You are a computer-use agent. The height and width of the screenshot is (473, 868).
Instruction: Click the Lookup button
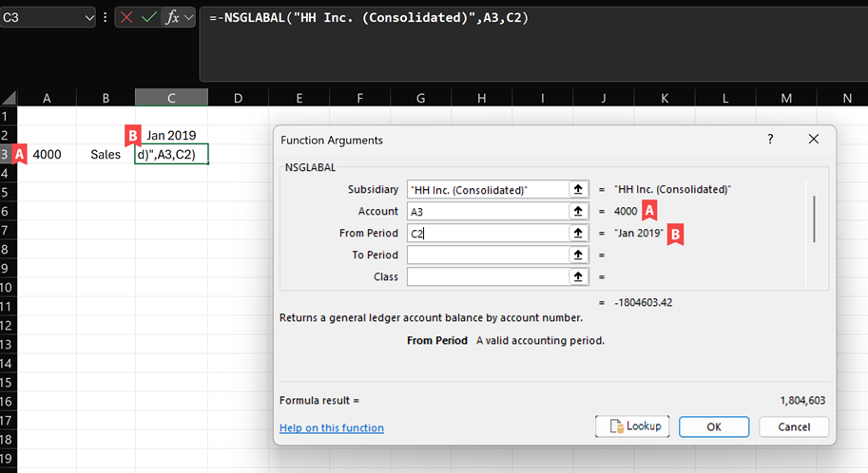tap(632, 426)
